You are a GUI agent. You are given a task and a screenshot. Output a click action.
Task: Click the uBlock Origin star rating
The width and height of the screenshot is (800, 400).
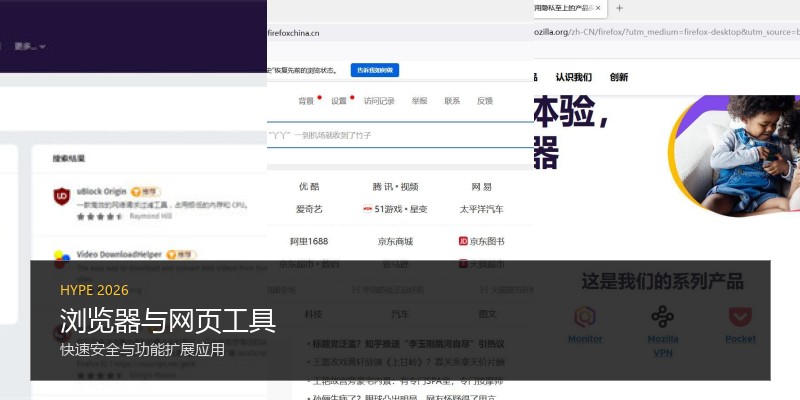[x=99, y=216]
